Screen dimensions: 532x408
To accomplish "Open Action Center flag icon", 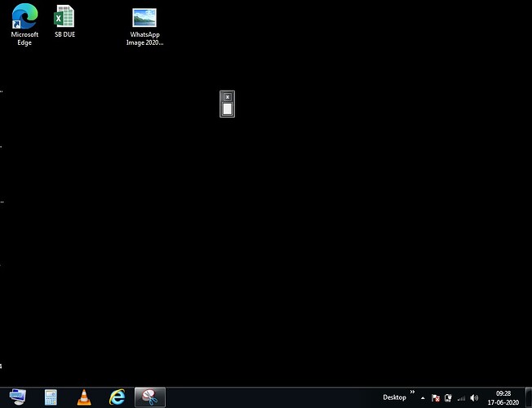I will (x=436, y=398).
